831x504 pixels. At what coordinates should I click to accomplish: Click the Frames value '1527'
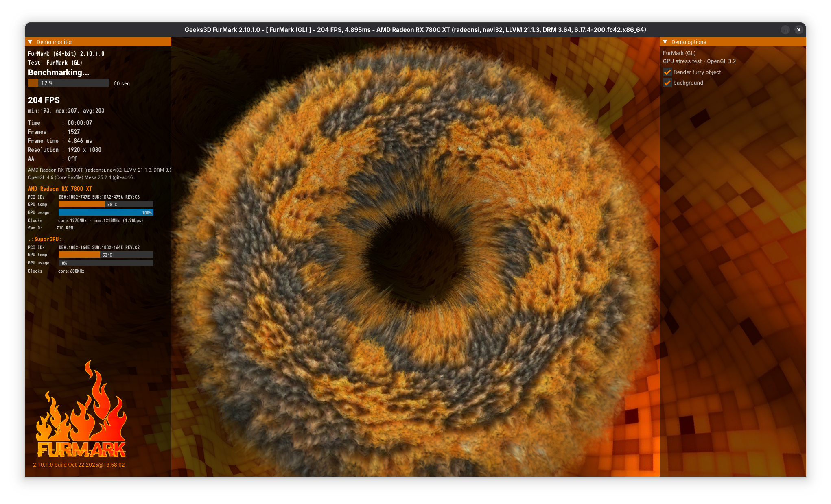click(x=74, y=132)
